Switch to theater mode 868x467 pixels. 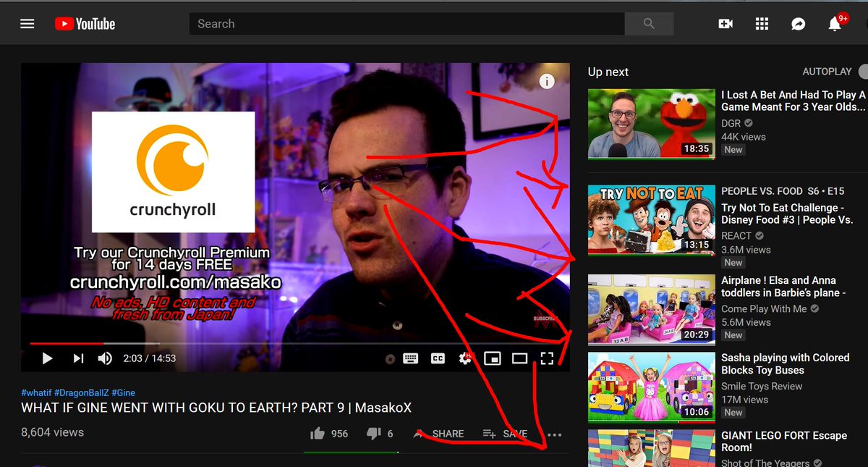click(519, 358)
